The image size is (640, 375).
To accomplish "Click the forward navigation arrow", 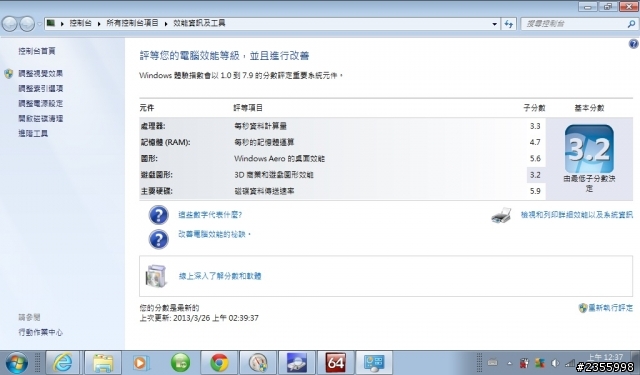I will coord(27,24).
